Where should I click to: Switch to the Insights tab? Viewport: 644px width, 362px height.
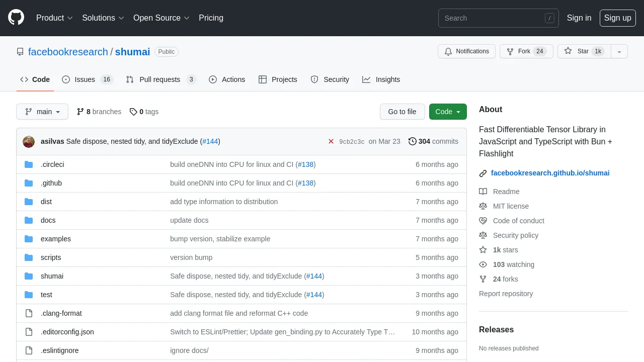381,79
